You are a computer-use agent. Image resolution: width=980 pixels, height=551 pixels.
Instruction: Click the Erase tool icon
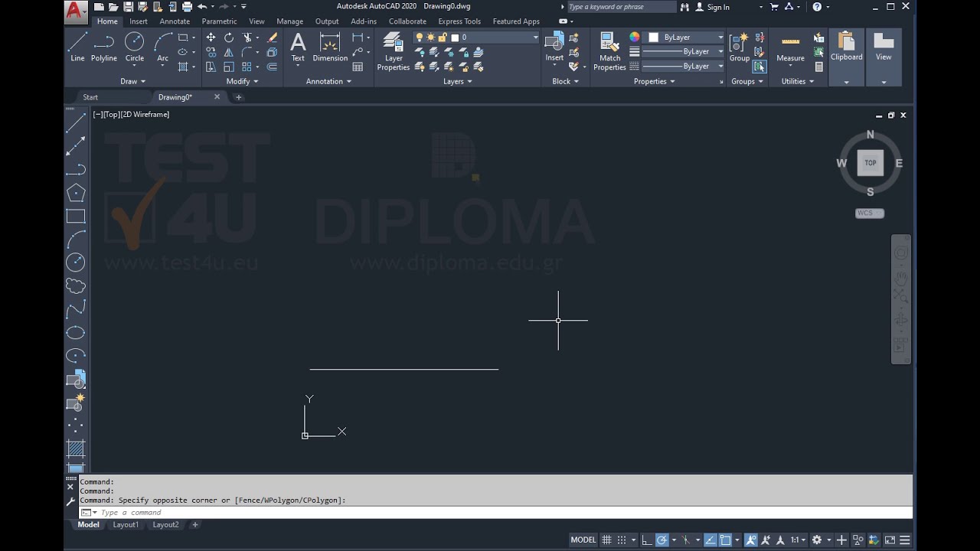click(272, 37)
